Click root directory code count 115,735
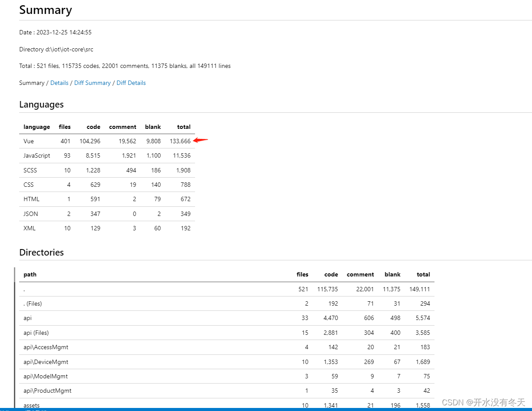 coord(327,289)
